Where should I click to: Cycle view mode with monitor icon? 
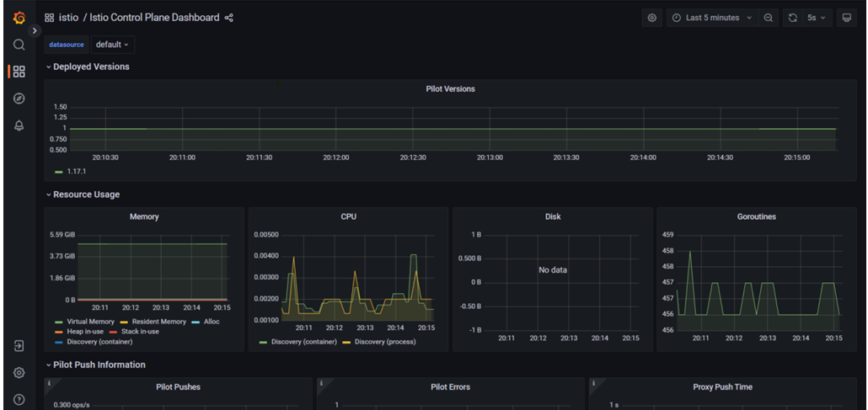click(x=846, y=18)
